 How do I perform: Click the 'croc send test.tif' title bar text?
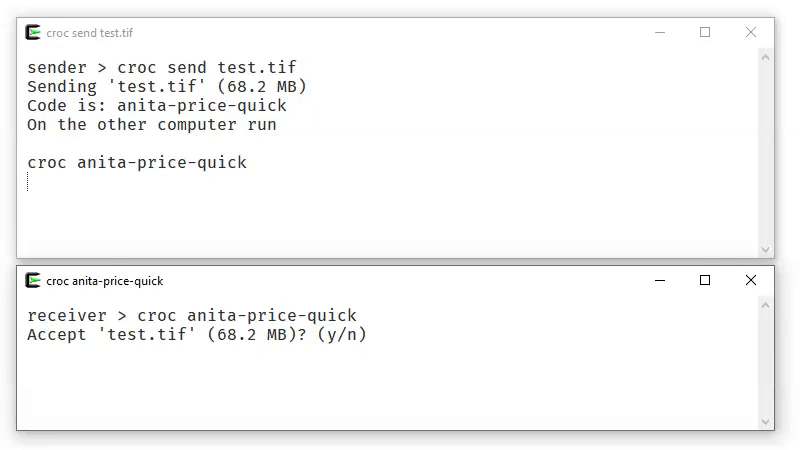(89, 33)
